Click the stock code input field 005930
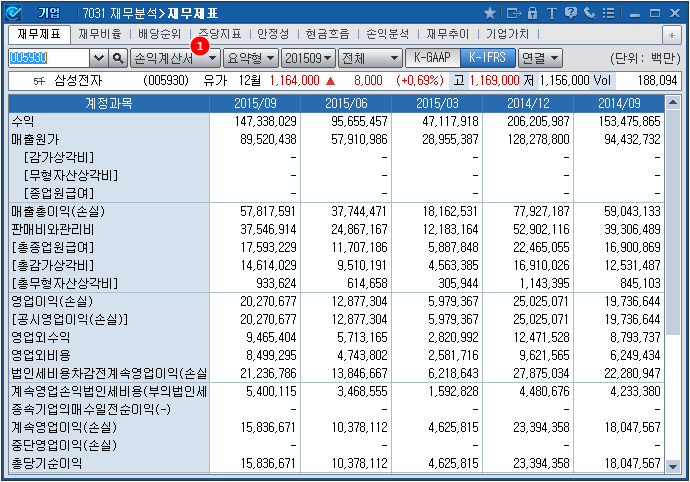690x482 pixels. [x=48, y=58]
